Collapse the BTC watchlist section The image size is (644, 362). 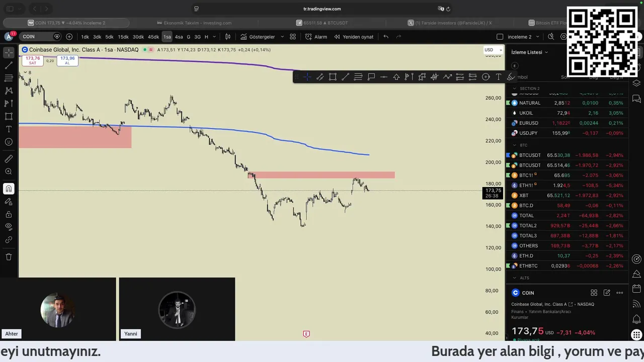514,145
